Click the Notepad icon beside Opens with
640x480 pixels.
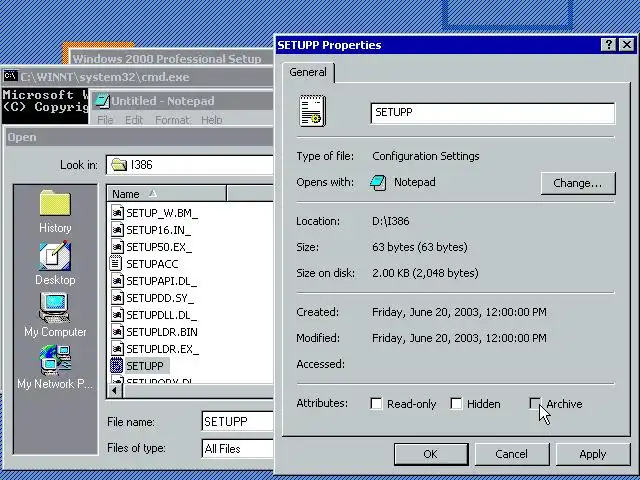(x=378, y=182)
